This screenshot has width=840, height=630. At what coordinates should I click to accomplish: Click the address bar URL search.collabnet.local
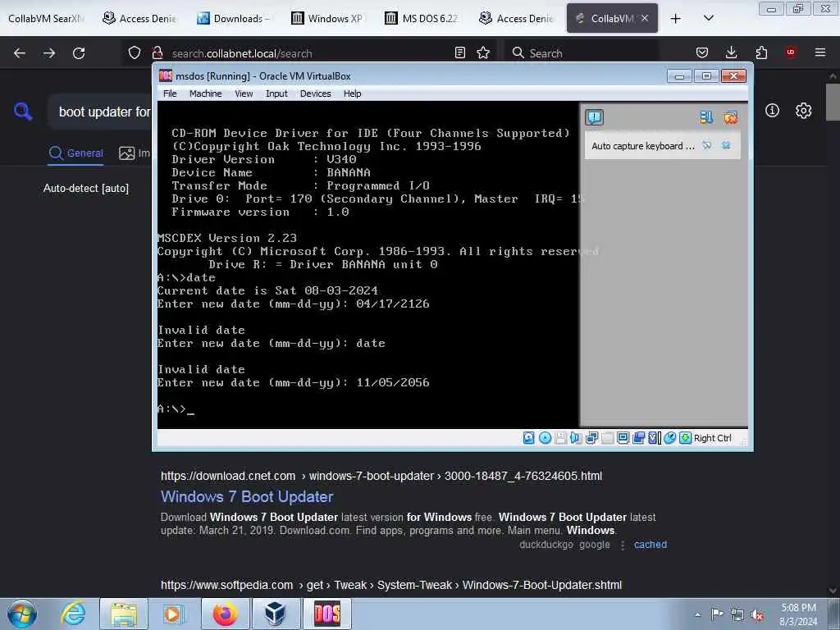pos(242,53)
